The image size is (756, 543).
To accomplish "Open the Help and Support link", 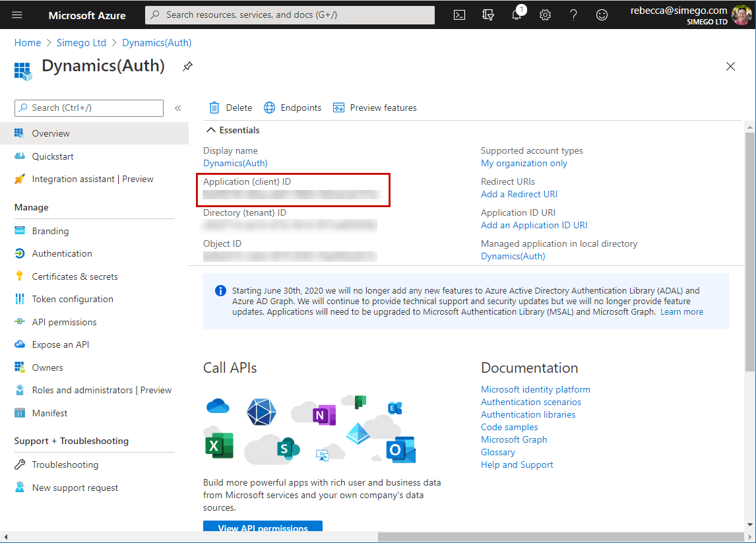I will tap(517, 464).
